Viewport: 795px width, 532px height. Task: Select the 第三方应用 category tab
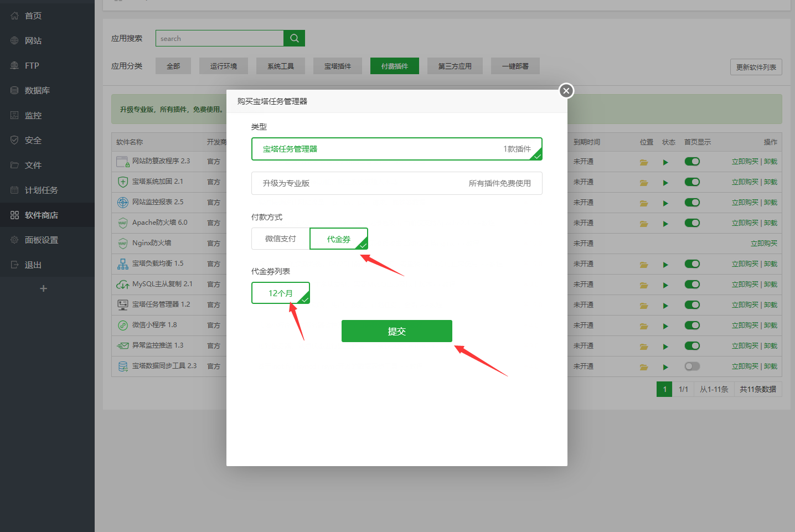point(455,66)
